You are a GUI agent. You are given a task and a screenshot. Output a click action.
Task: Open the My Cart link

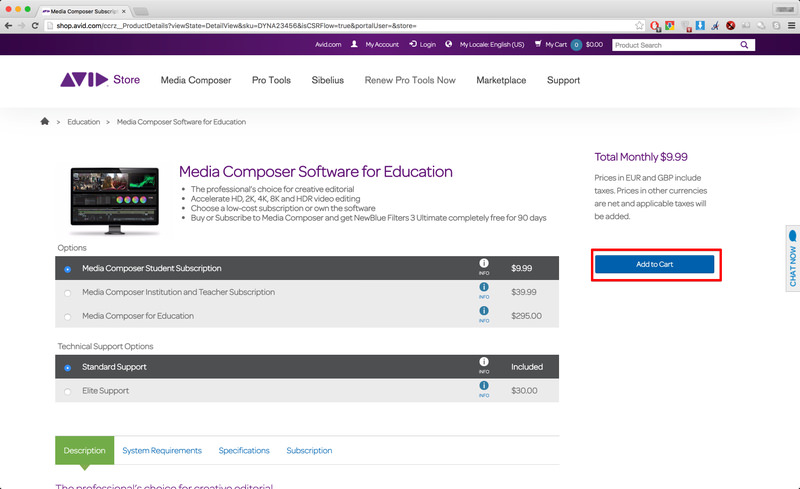(x=556, y=44)
